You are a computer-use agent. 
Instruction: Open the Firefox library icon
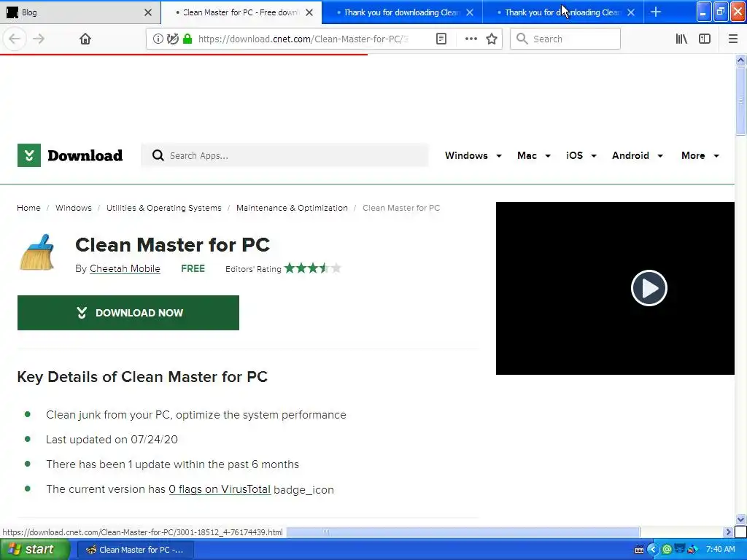tap(681, 39)
